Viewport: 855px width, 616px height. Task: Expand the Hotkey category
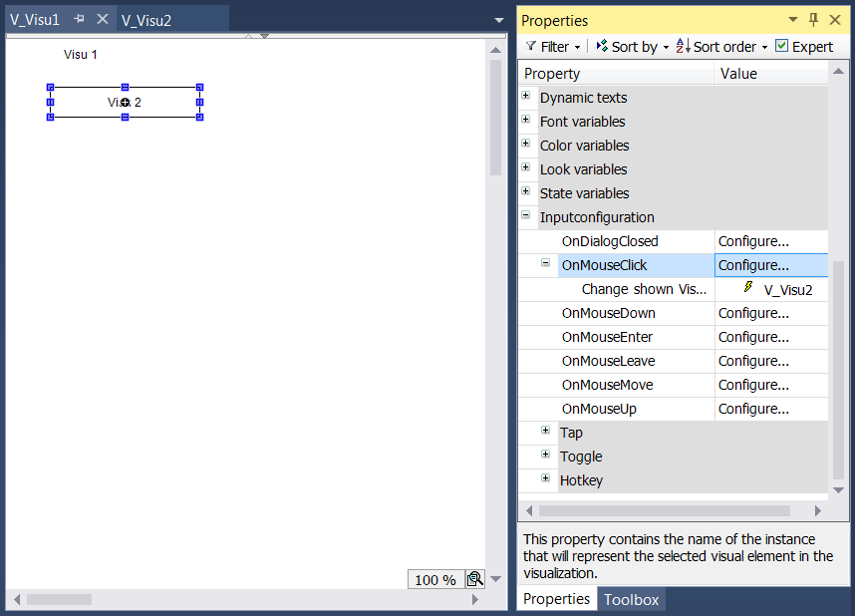545,478
